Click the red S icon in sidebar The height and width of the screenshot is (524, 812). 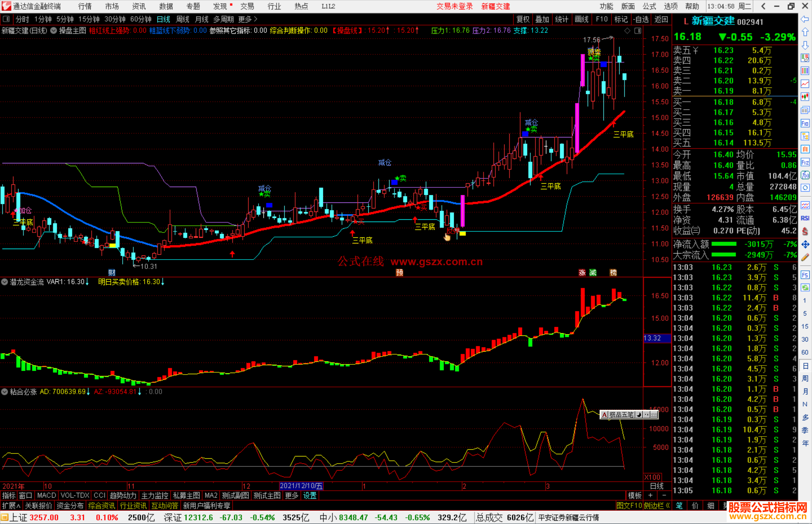(805, 231)
